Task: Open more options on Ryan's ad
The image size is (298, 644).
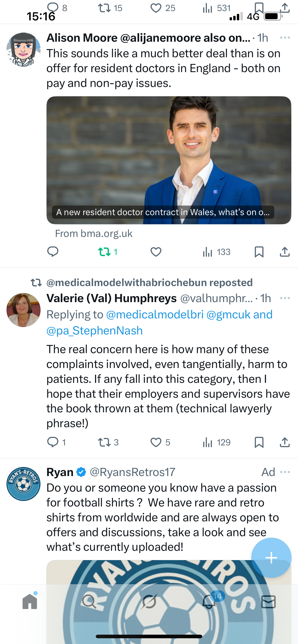Action: coord(285,472)
